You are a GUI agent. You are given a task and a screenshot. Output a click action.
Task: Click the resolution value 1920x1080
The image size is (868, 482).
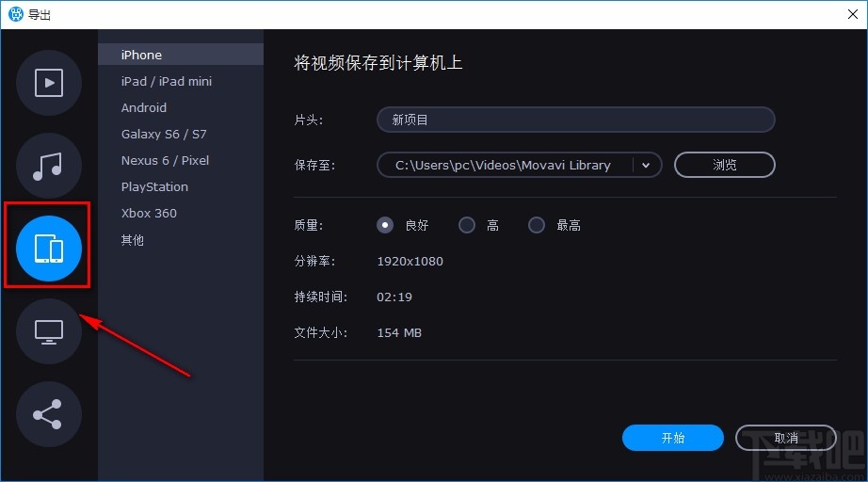[x=410, y=261]
